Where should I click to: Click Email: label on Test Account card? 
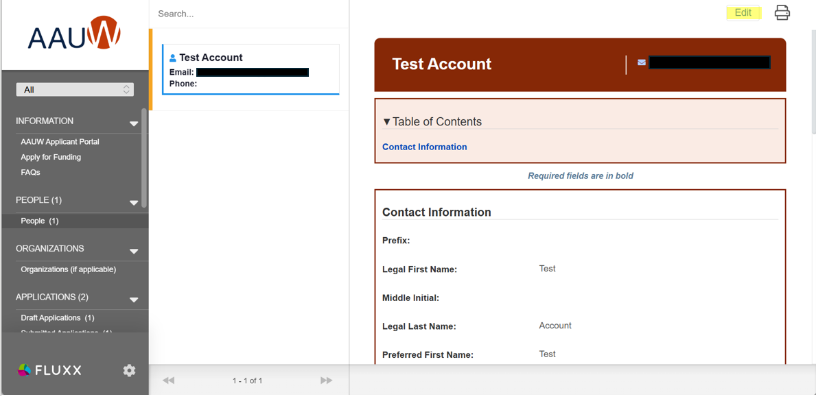pyautogui.click(x=182, y=72)
